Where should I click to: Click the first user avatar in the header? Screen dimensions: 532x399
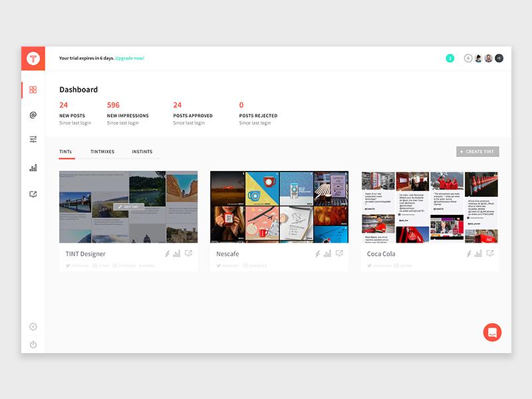click(x=478, y=59)
